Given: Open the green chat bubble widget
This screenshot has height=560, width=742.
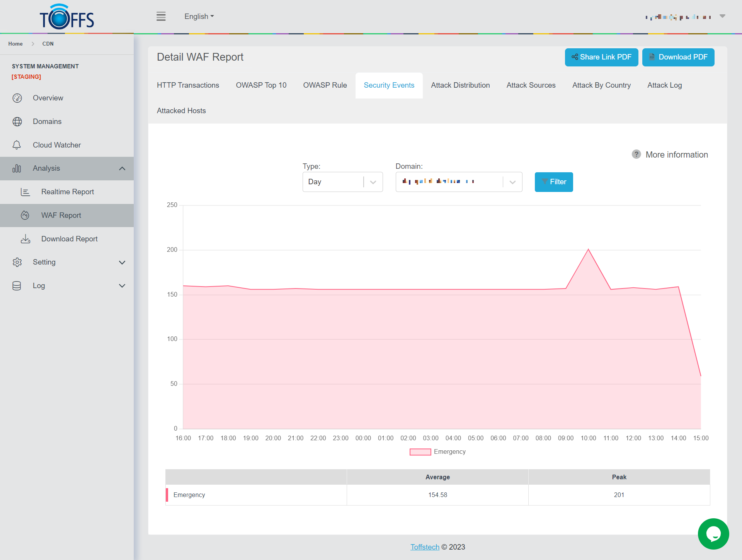Looking at the screenshot, I should pyautogui.click(x=713, y=534).
